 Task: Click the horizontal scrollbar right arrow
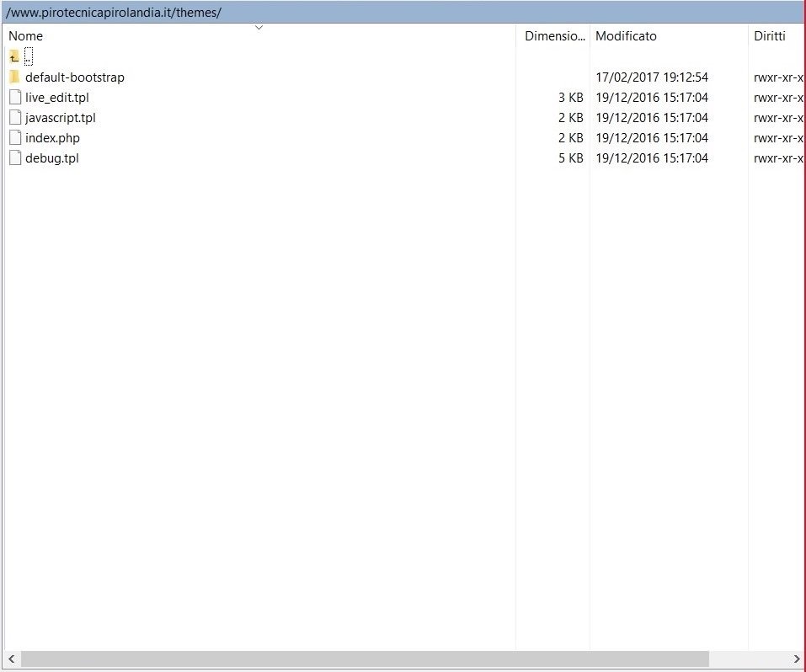point(796,659)
